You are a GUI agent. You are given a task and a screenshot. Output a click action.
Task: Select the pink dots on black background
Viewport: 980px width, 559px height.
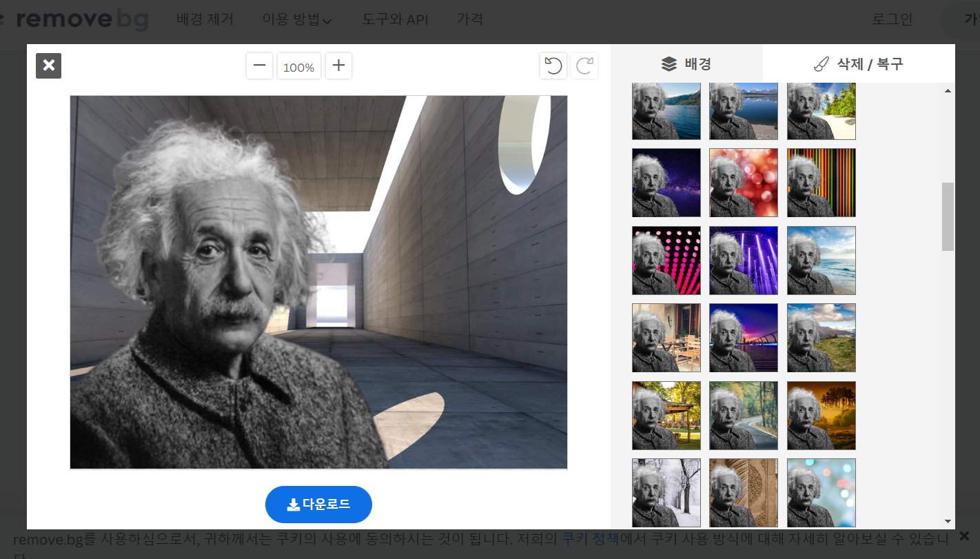tap(666, 261)
